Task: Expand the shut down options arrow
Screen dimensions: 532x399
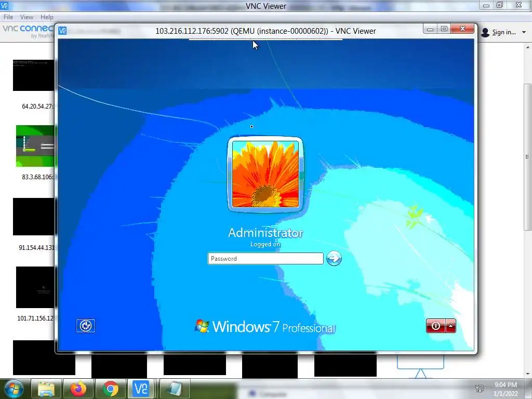Action: tap(450, 326)
